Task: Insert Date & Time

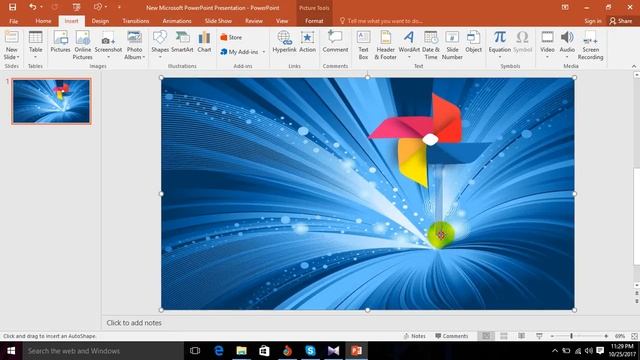Action: point(431,45)
